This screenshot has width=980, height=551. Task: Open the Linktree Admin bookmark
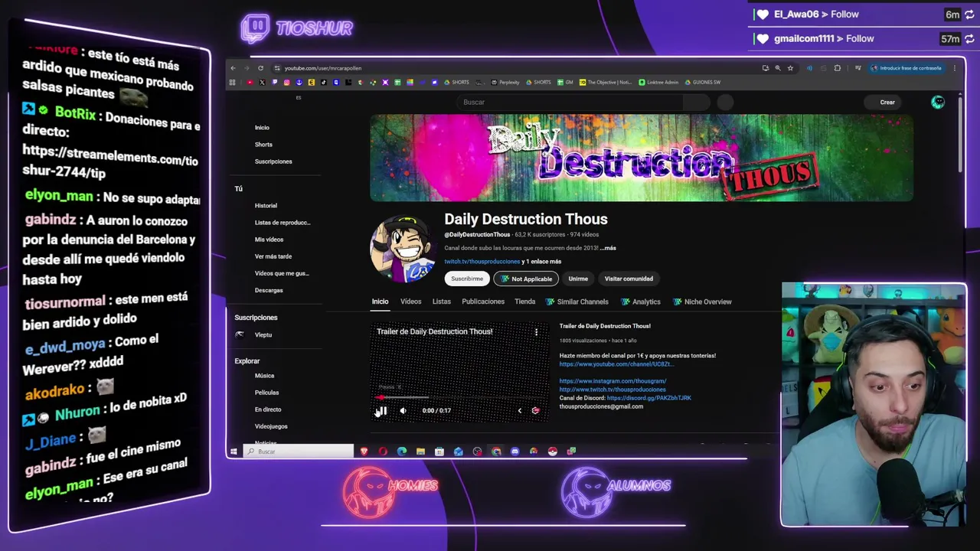point(658,83)
